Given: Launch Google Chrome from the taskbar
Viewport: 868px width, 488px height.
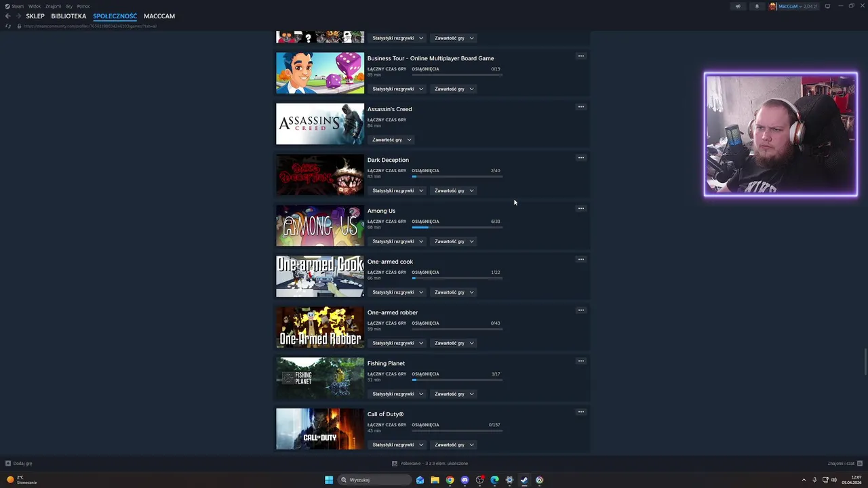Looking at the screenshot, I should pos(450,480).
